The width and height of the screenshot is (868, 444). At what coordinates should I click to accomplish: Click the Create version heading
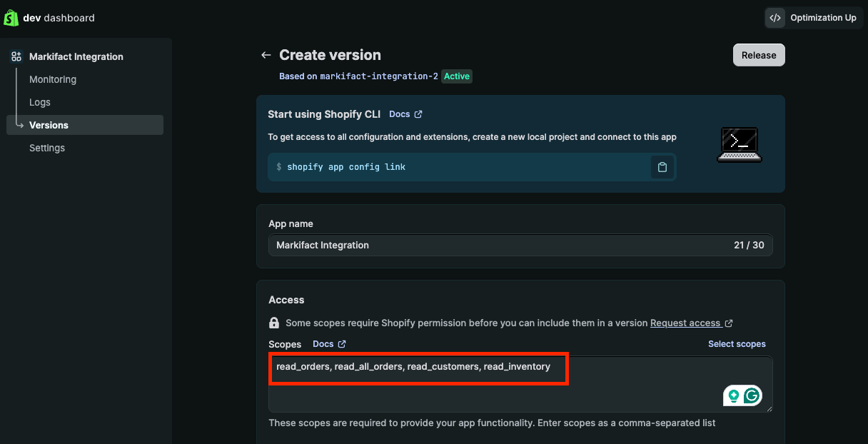330,55
